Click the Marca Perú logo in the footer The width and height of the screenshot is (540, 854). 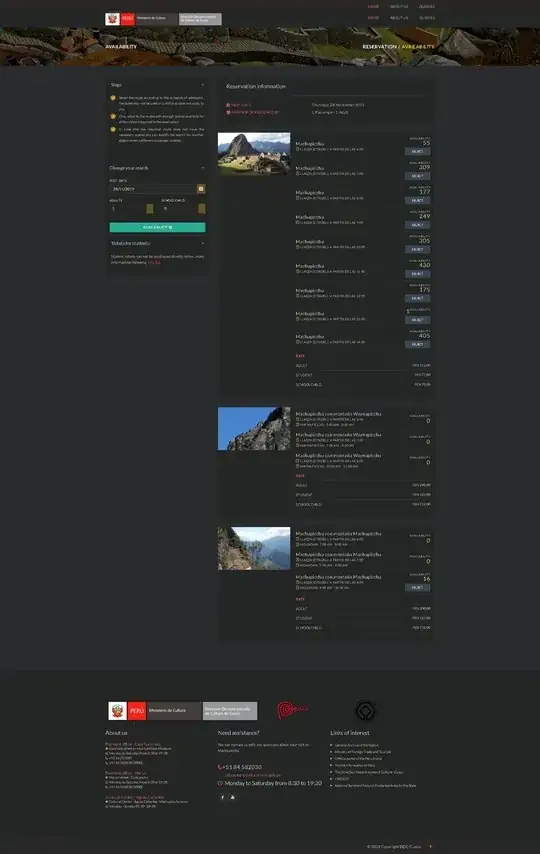[x=293, y=710]
